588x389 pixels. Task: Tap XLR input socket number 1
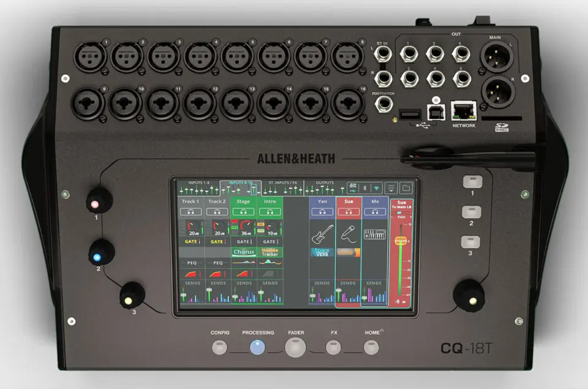91,56
